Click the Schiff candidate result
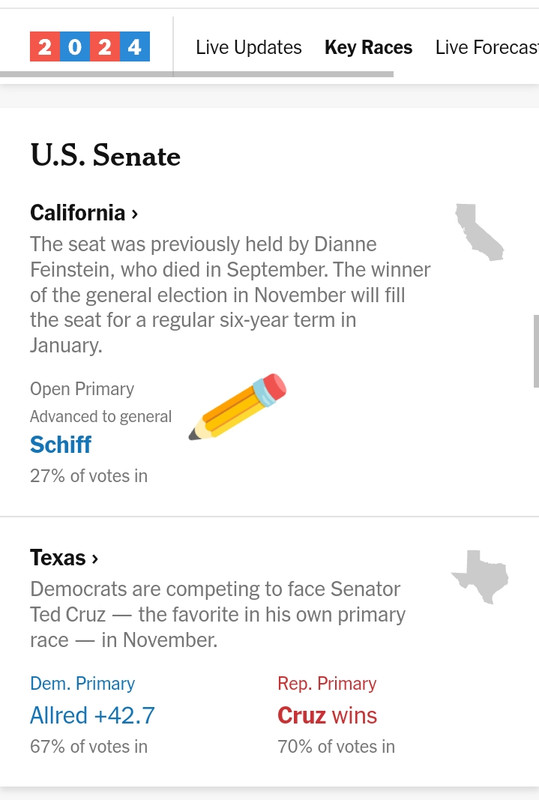The width and height of the screenshot is (539, 800). pos(61,444)
